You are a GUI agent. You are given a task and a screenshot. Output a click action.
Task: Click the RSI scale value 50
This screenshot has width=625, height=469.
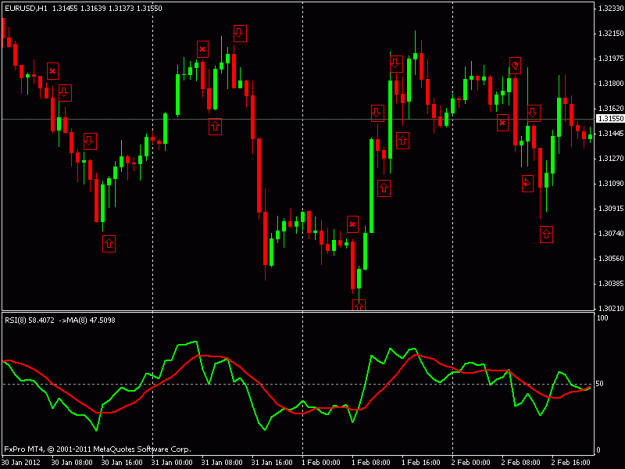coord(599,384)
